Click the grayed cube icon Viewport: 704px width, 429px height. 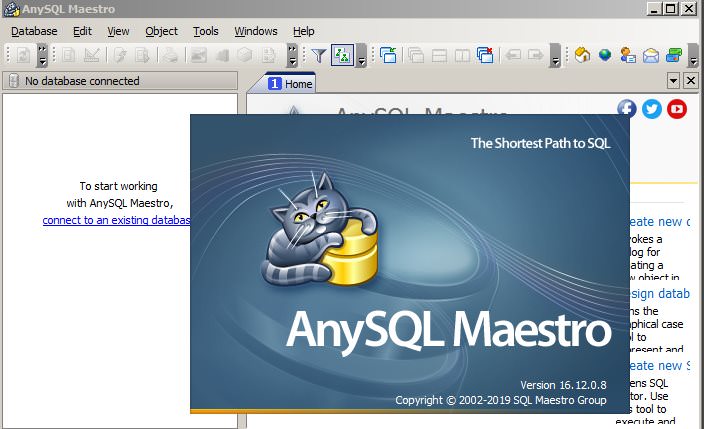(x=245, y=55)
